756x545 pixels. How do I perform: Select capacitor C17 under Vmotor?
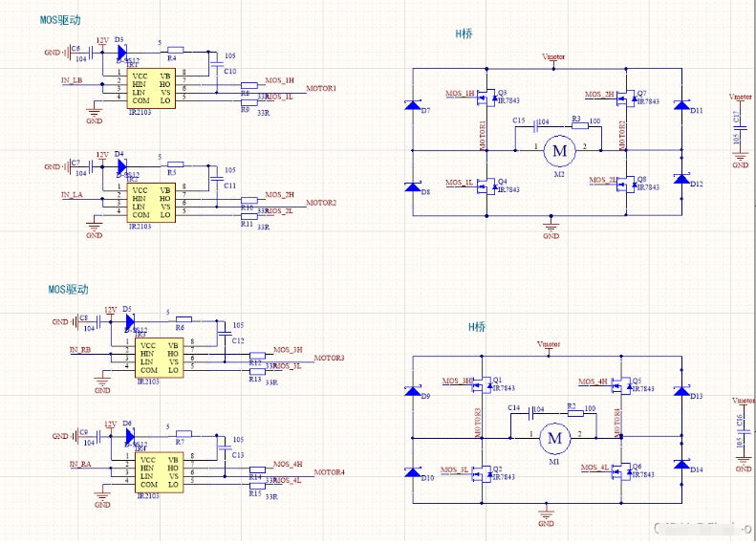tap(741, 128)
